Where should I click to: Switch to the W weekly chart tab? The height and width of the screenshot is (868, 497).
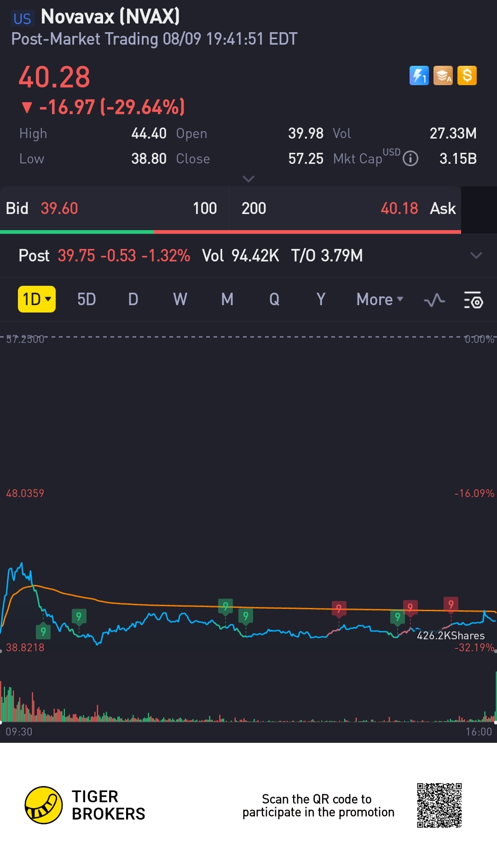click(180, 300)
